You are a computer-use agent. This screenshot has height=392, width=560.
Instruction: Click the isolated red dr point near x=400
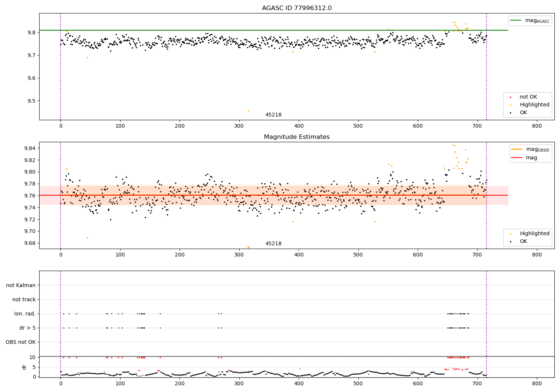tap(300, 368)
